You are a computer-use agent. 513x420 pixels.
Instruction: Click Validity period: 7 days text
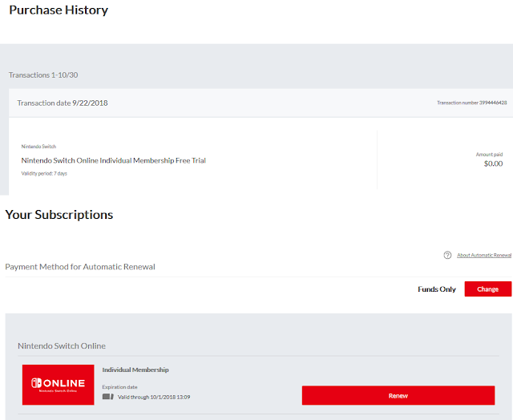click(44, 173)
